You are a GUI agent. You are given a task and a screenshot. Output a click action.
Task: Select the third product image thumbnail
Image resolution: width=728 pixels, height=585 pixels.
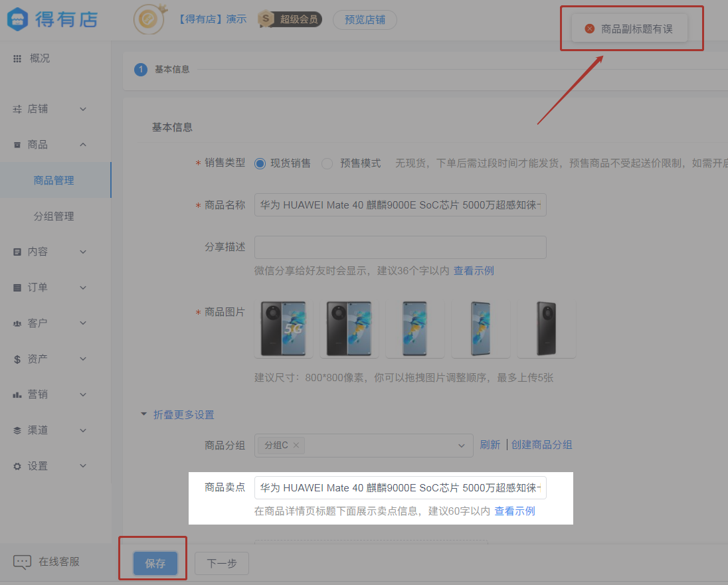click(x=415, y=329)
